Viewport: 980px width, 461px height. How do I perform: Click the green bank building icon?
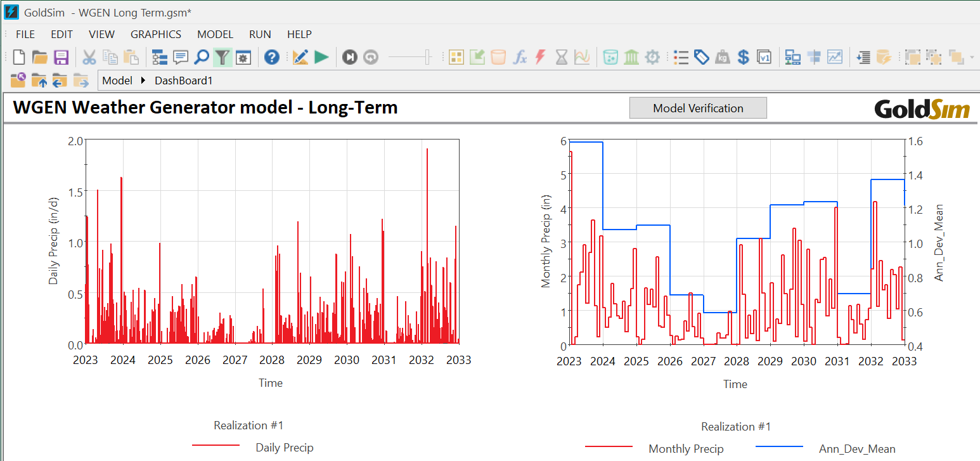pyautogui.click(x=631, y=57)
